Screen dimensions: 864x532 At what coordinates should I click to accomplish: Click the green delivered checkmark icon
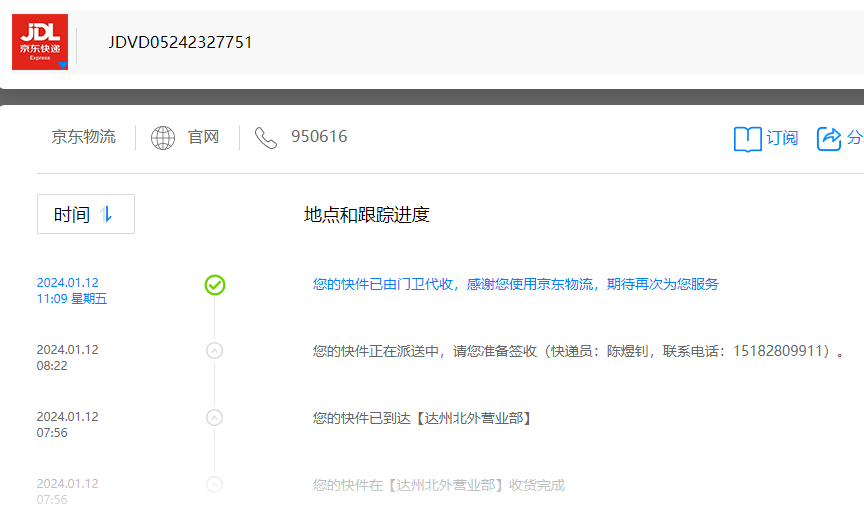point(215,285)
